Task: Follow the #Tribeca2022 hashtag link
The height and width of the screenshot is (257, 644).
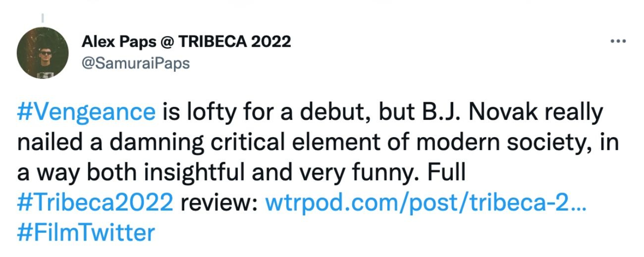Action: pyautogui.click(x=95, y=202)
